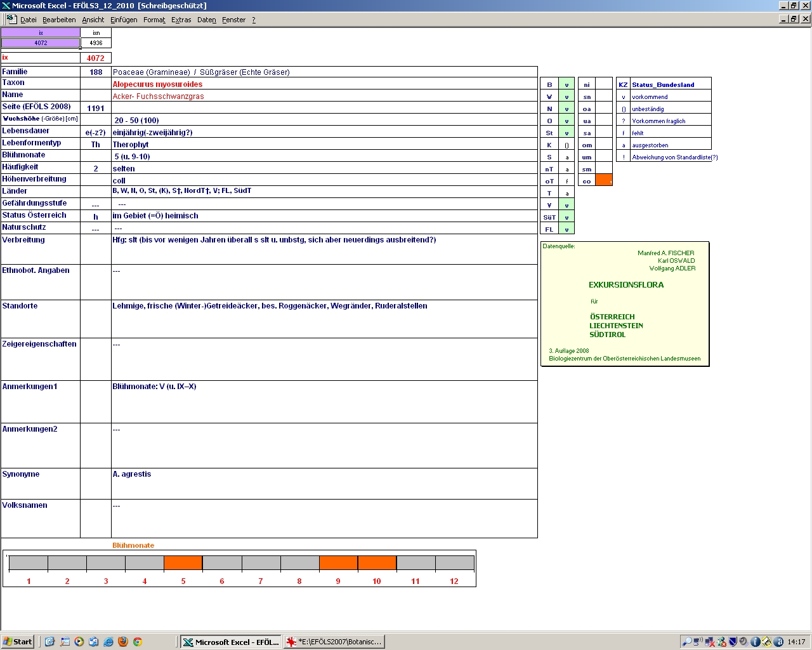Open Windows Media Player quick launch icon
812x650 pixels.
pyautogui.click(x=79, y=642)
